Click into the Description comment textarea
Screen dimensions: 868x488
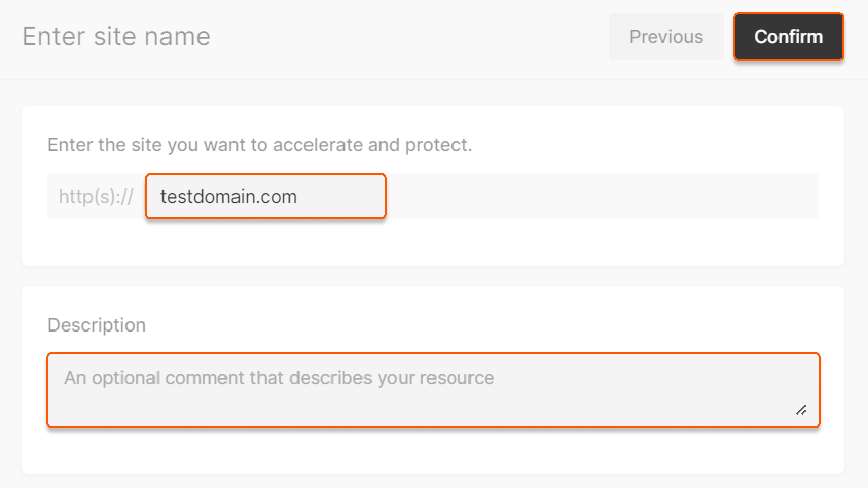[x=433, y=390]
